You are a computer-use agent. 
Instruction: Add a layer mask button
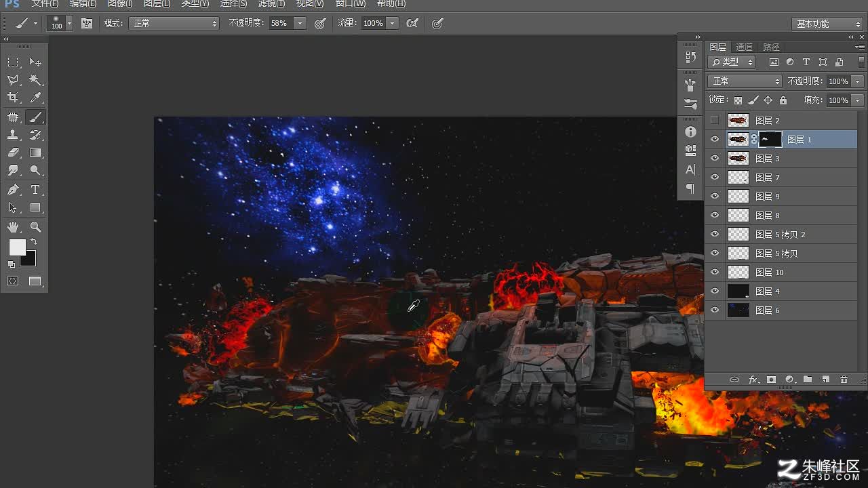tap(771, 380)
